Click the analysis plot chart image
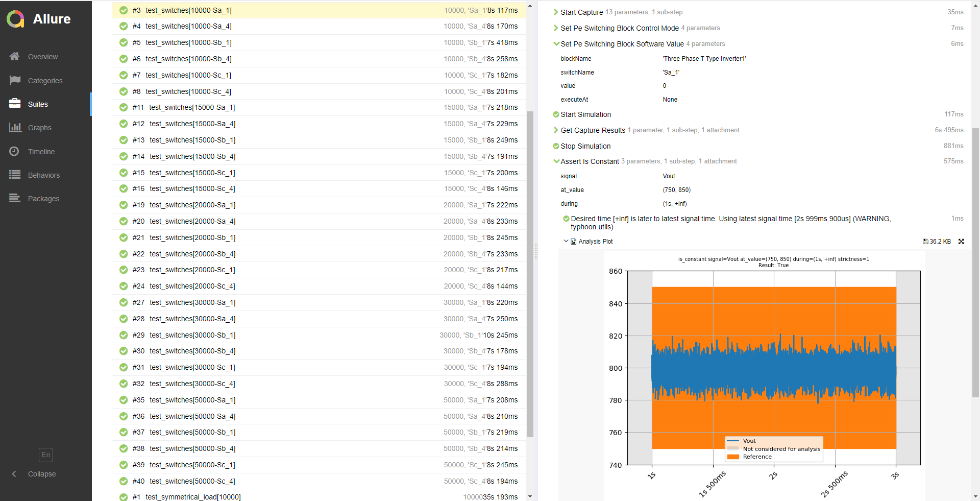This screenshot has height=501, width=980. tap(765, 376)
